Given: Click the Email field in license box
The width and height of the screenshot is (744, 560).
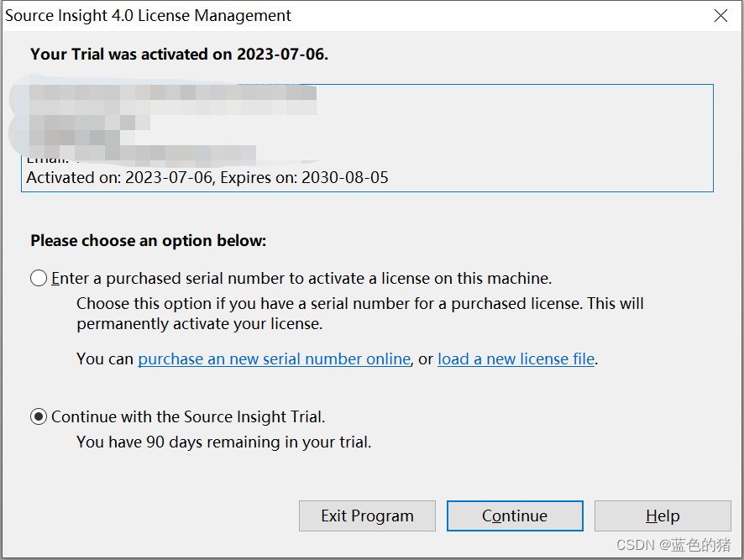Looking at the screenshot, I should pyautogui.click(x=48, y=158).
